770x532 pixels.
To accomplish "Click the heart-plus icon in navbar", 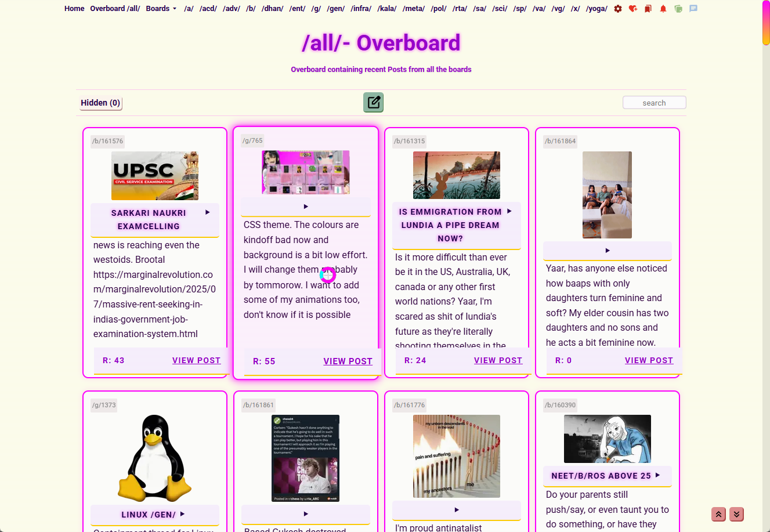I will point(633,9).
